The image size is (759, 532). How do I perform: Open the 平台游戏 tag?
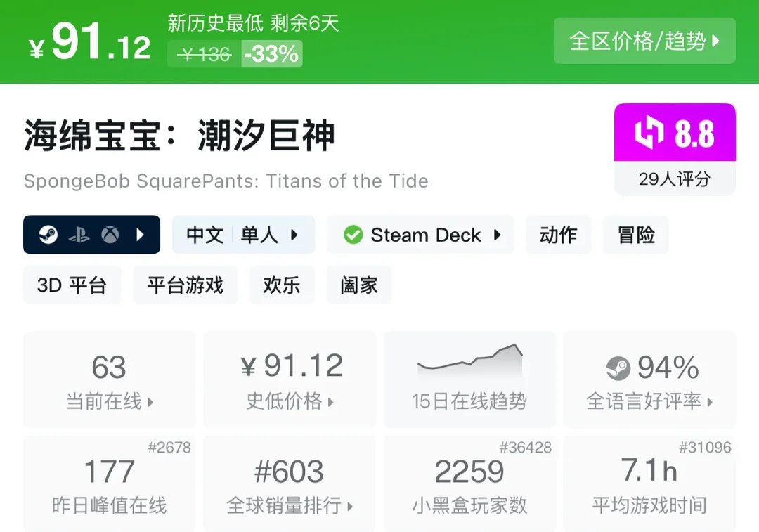coord(186,285)
